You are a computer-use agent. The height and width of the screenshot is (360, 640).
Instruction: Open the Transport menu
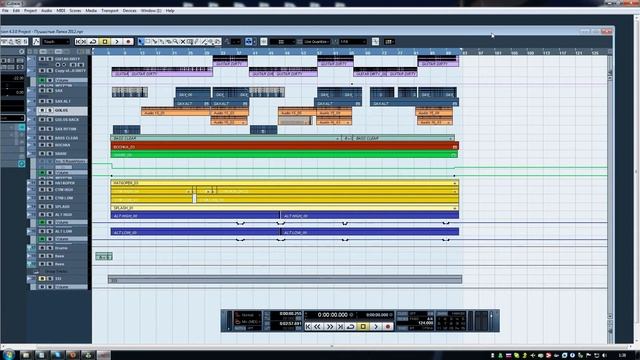click(x=110, y=11)
